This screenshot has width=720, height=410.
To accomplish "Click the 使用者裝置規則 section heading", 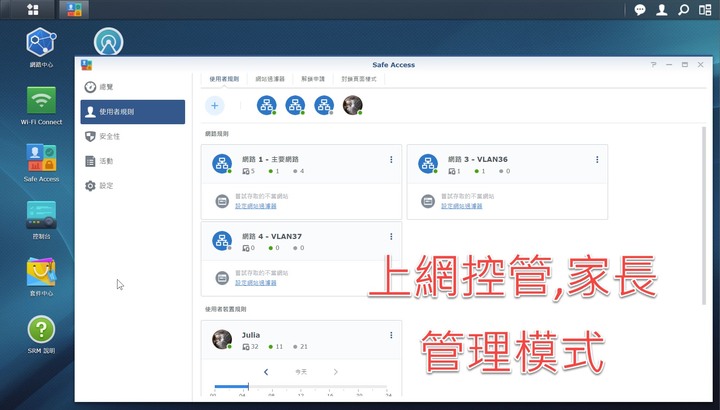I will click(x=225, y=309).
